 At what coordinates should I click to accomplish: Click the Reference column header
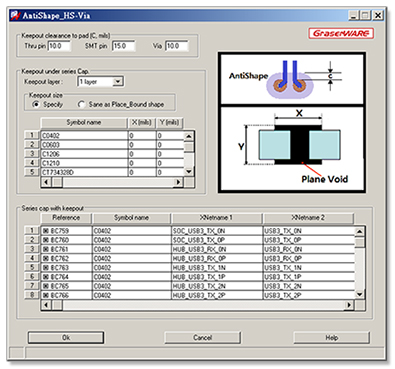pos(66,218)
